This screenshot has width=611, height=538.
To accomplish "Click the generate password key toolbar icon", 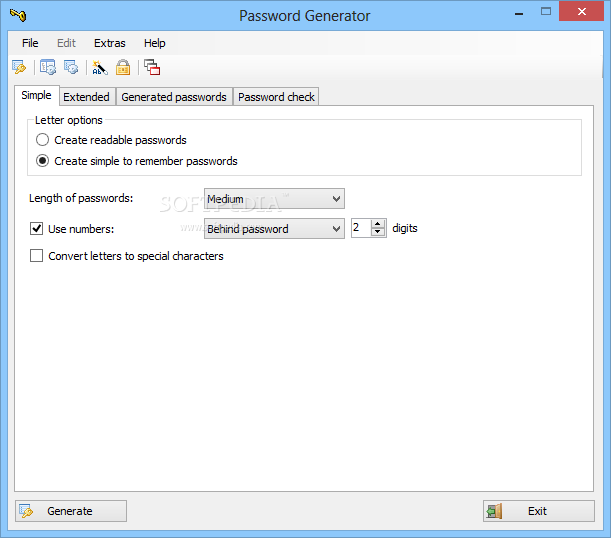I will [19, 67].
